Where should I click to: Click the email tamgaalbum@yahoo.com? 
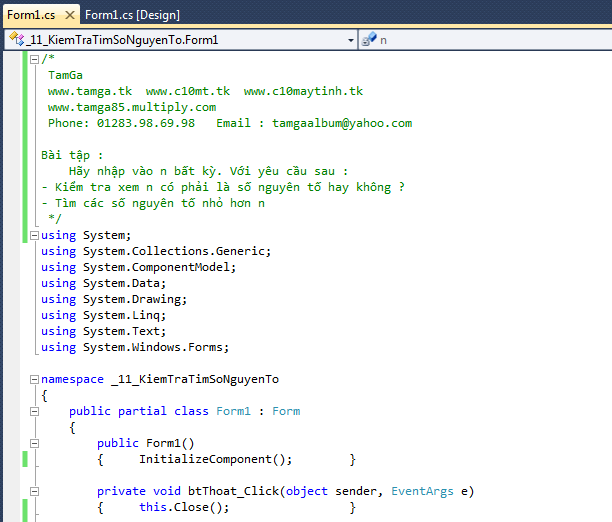pos(342,123)
